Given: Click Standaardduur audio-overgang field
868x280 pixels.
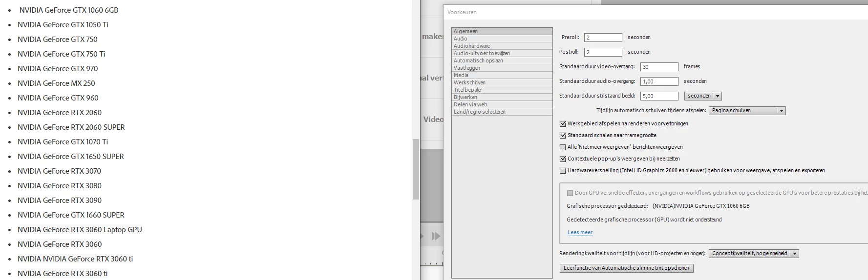Looking at the screenshot, I should click(659, 81).
